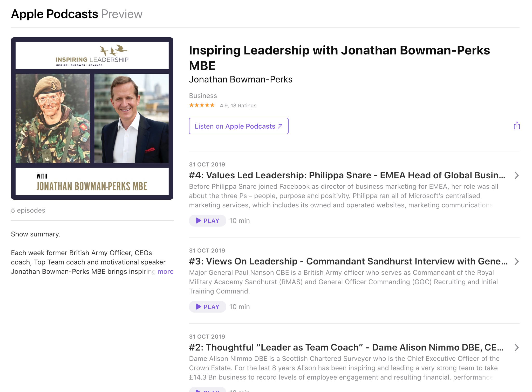Click the 4.9, 18 Ratings text
This screenshot has width=532, height=392.
(x=238, y=106)
